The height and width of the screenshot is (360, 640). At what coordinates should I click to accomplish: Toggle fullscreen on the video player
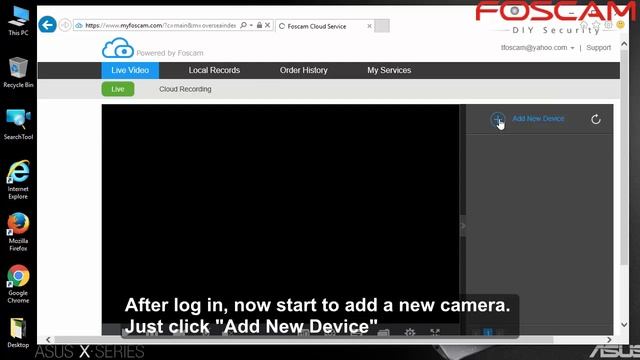[435, 332]
